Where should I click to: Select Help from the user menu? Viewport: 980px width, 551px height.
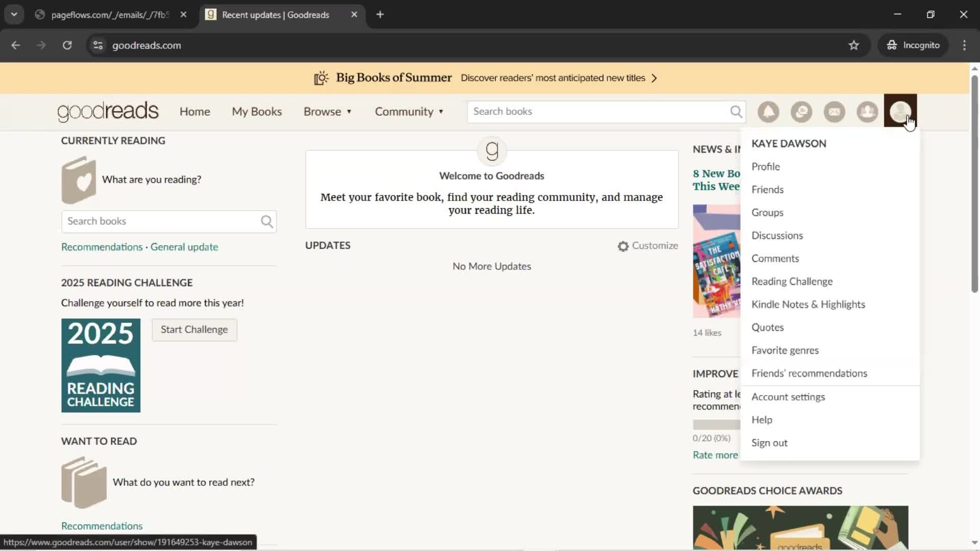762,420
